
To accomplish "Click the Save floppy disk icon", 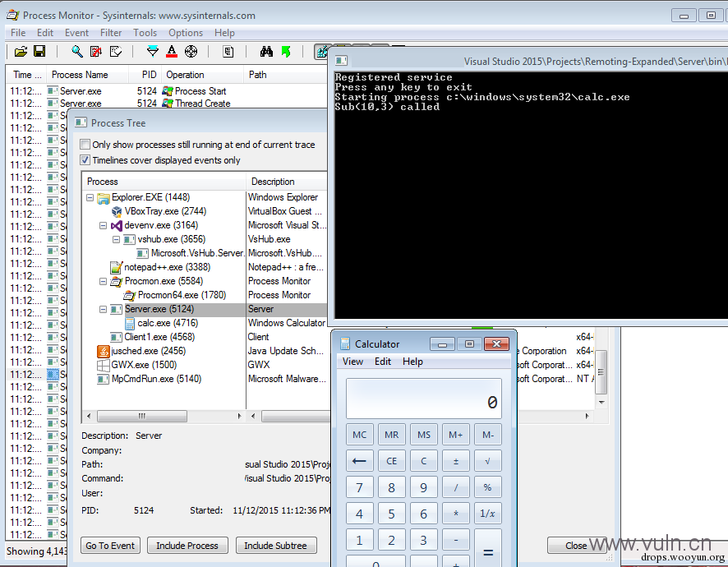I will [x=39, y=51].
